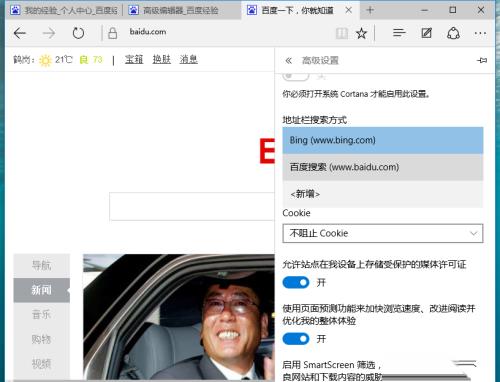
Task: Select 新闻 in Baidu sidebar
Action: click(42, 290)
